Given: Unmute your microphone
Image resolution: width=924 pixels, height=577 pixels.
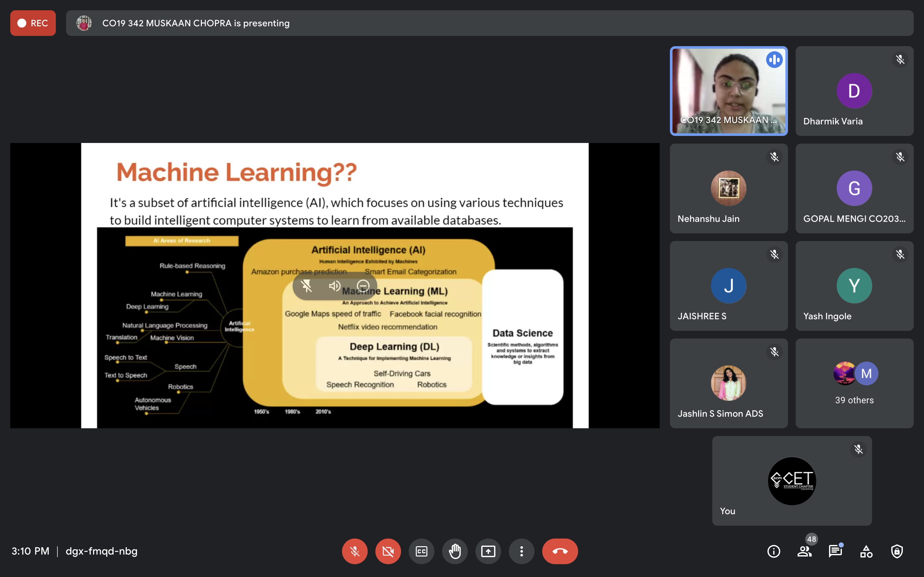Looking at the screenshot, I should (x=354, y=551).
